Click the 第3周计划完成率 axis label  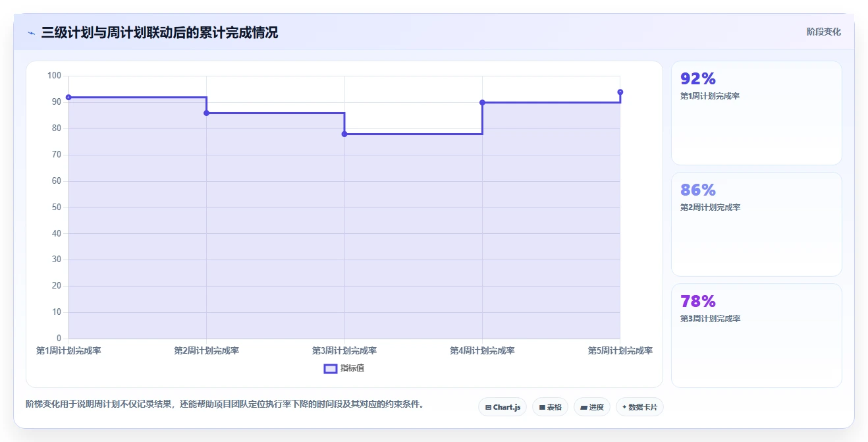tap(344, 351)
